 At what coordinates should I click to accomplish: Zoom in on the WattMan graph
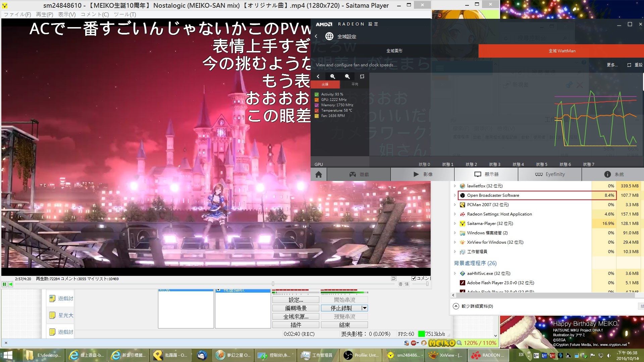click(332, 76)
